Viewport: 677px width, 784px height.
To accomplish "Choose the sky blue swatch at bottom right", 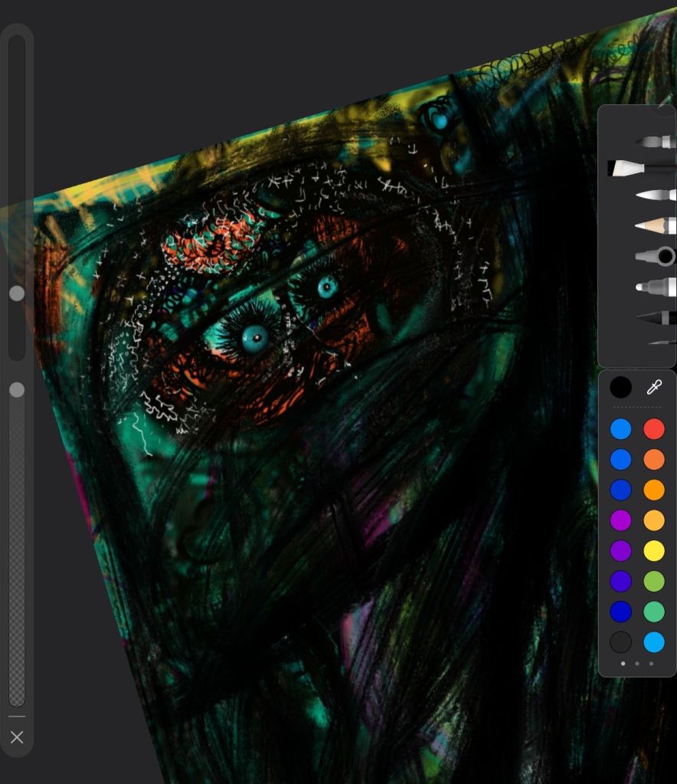I will coord(654,641).
